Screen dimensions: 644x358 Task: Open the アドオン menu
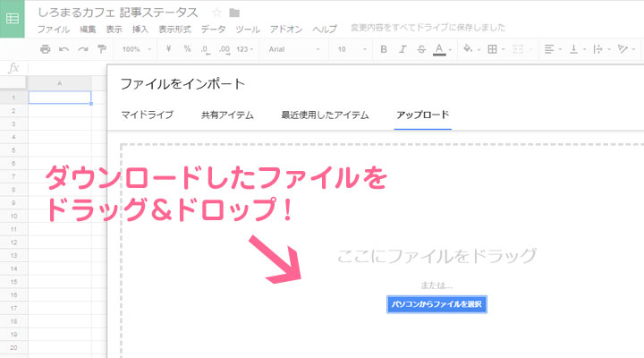[x=286, y=30]
